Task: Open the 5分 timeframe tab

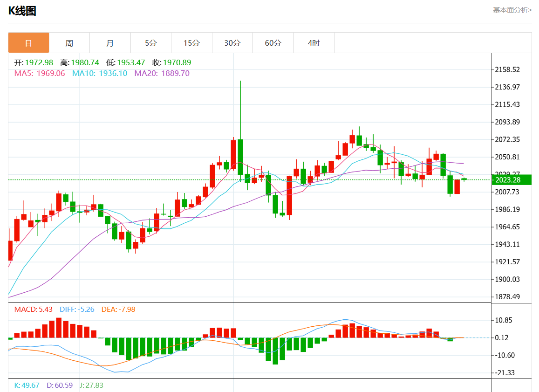Action: 151,43
